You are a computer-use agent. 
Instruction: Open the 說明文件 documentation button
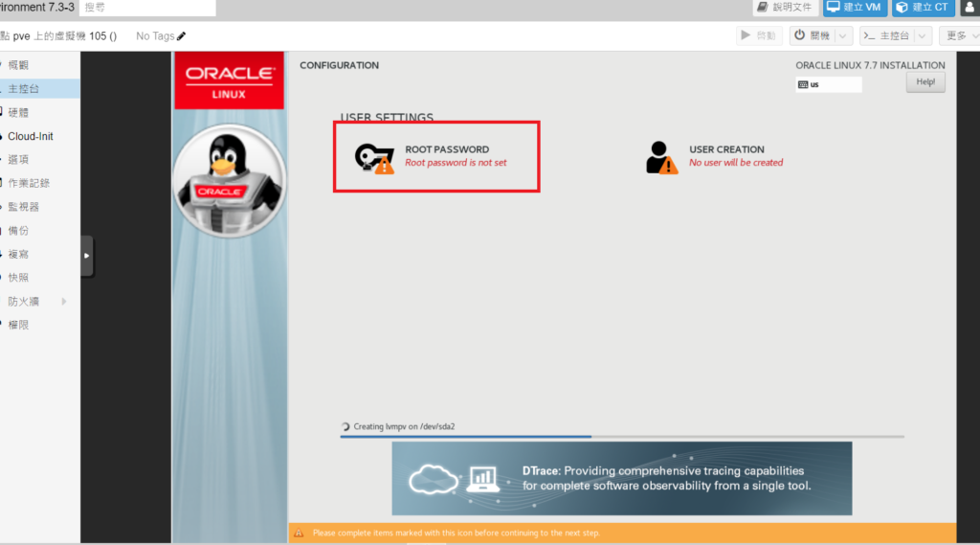[x=785, y=8]
